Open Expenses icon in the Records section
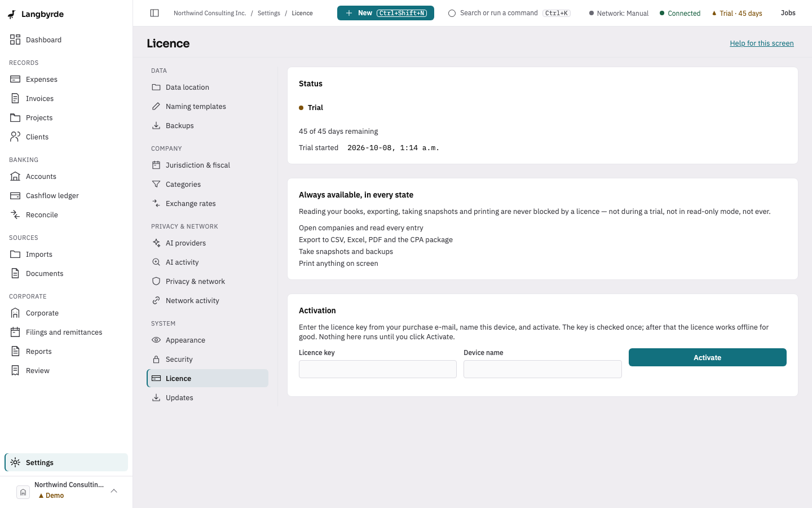Viewport: 812px width, 508px height. (x=15, y=79)
